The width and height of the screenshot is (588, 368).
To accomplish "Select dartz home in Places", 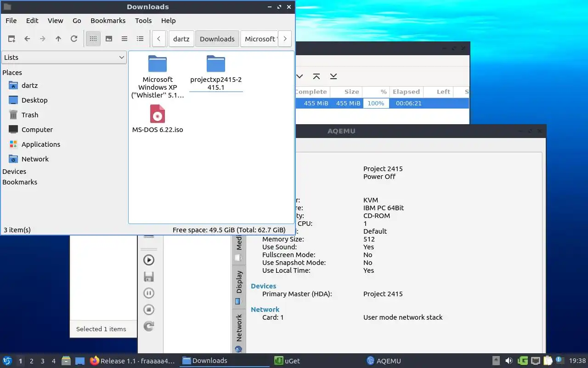I will click(x=29, y=86).
